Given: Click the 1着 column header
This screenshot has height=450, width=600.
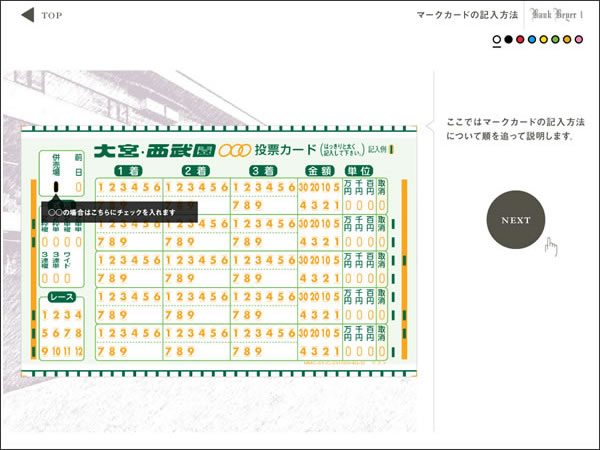Looking at the screenshot, I should (x=129, y=171).
